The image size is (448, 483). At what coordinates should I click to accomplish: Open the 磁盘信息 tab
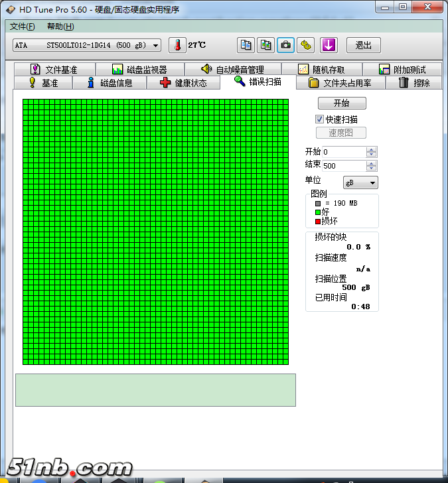click(110, 83)
